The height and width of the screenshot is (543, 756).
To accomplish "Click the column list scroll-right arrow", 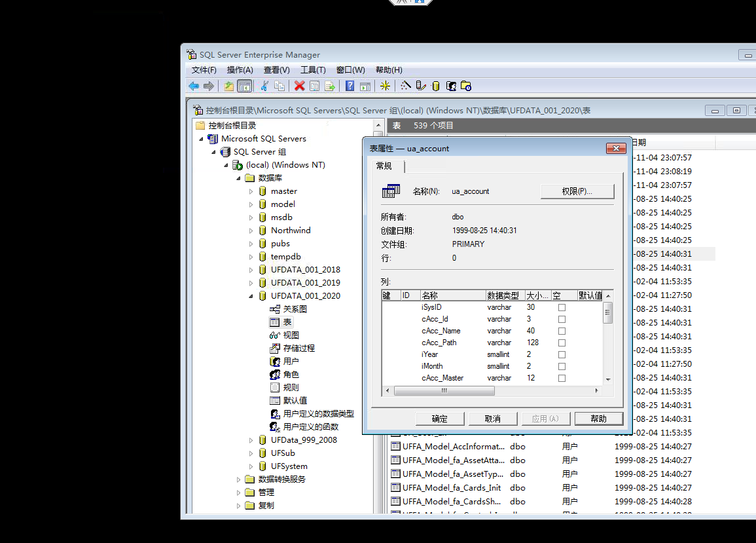I will coord(596,390).
